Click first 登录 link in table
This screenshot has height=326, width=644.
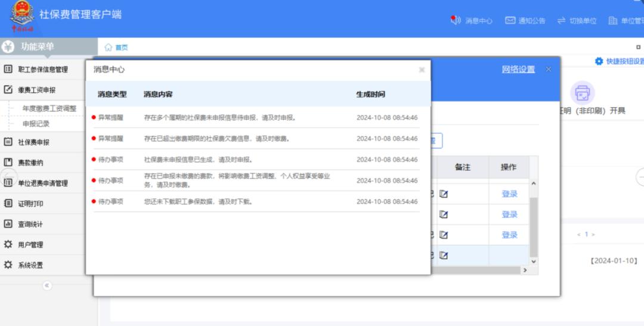(509, 194)
